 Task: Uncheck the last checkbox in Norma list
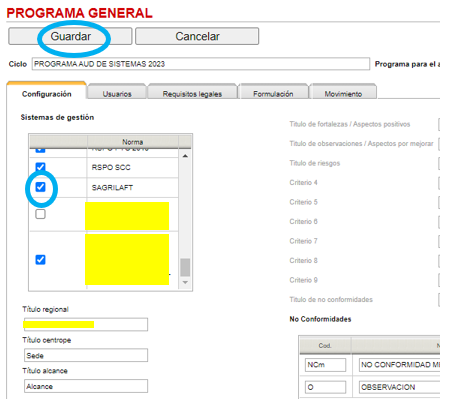pos(40,260)
